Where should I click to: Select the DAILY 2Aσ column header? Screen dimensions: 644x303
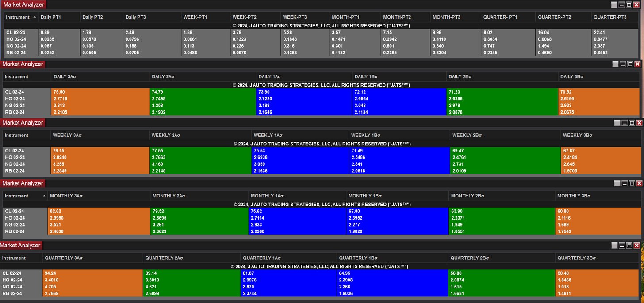click(203, 76)
